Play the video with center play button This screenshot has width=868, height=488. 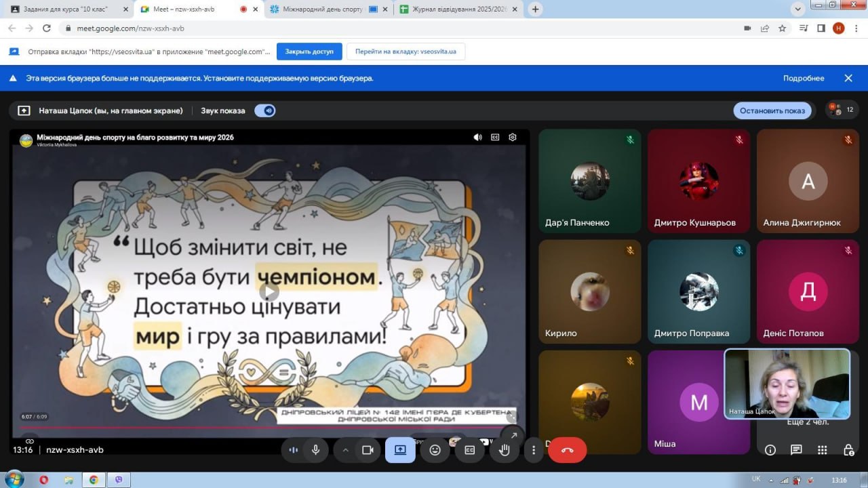(269, 291)
